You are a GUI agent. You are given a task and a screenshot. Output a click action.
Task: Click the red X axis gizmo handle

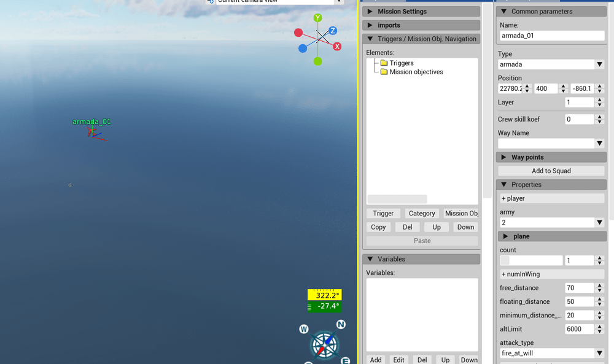337,47
